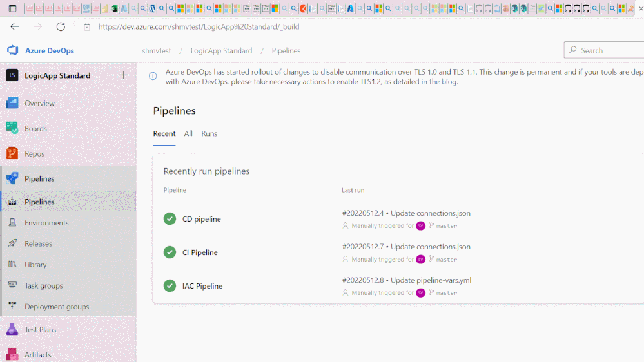Image resolution: width=644 pixels, height=362 pixels.
Task: Click master branch label in CD pipeline row
Action: click(447, 225)
